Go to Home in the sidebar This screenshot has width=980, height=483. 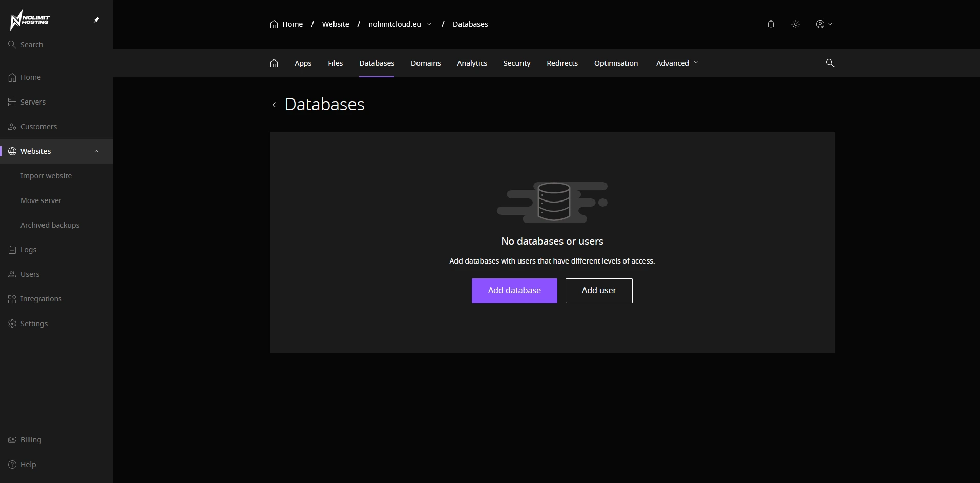point(56,77)
